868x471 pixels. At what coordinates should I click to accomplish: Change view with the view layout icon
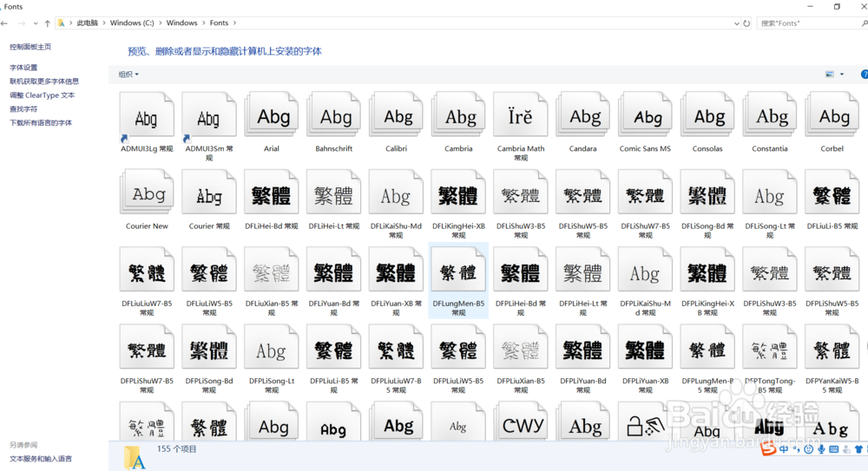pos(829,75)
